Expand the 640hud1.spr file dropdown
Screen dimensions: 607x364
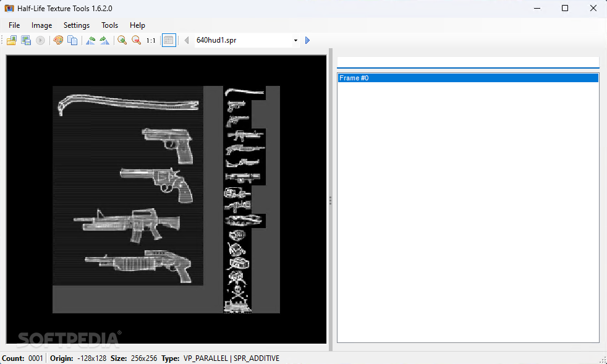tap(295, 40)
